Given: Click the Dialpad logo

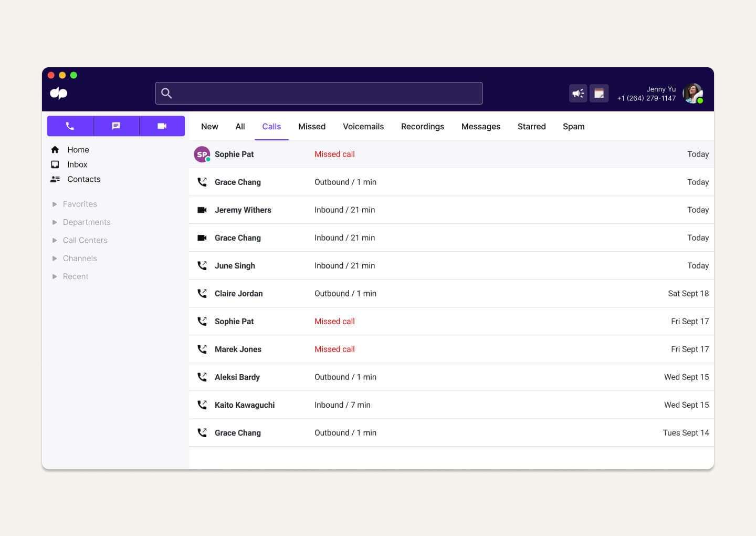Looking at the screenshot, I should point(59,94).
